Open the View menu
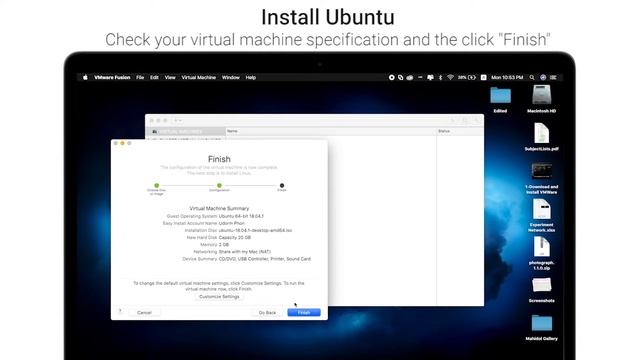The width and height of the screenshot is (640, 360). click(x=170, y=77)
